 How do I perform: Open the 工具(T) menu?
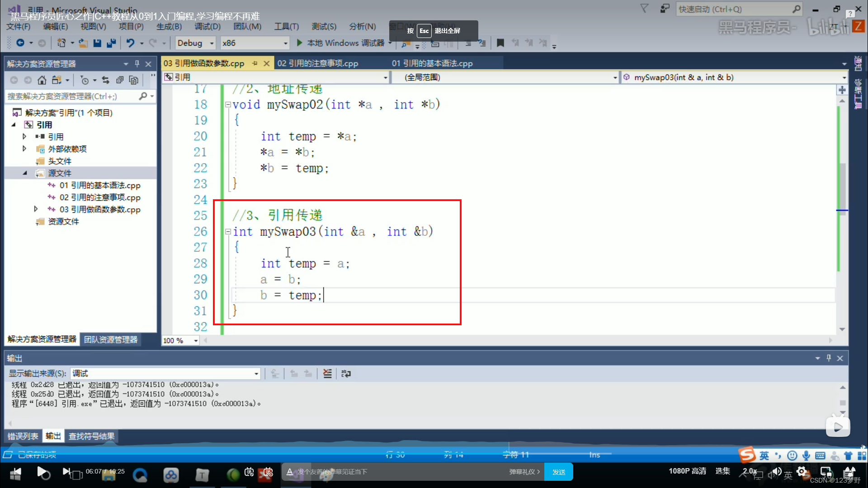[x=287, y=27]
